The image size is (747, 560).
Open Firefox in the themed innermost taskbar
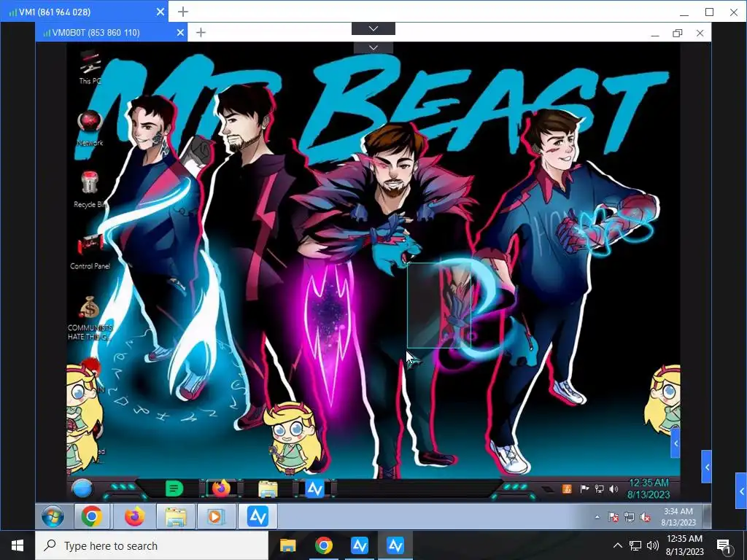click(221, 489)
